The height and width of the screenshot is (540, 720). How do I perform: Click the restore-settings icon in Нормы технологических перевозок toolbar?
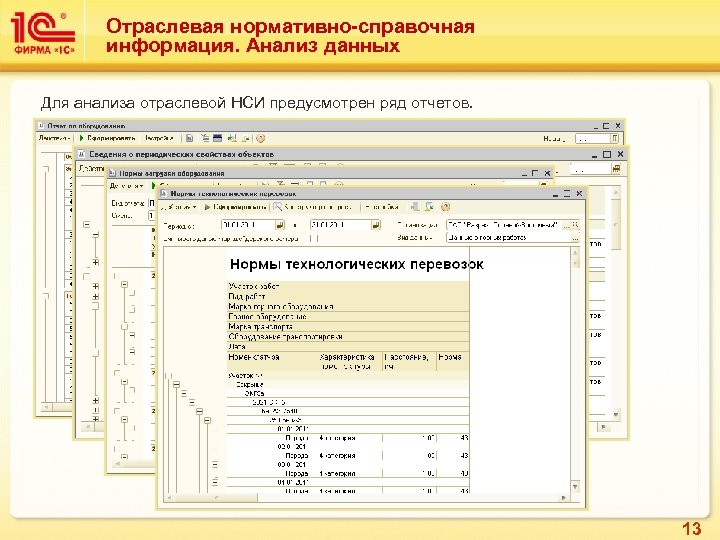(x=429, y=207)
